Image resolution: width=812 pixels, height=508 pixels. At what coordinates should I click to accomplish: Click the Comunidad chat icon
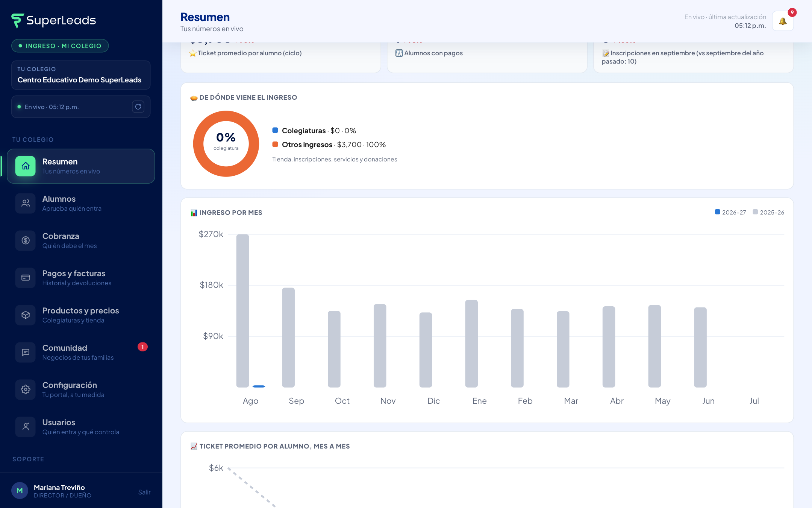point(26,352)
